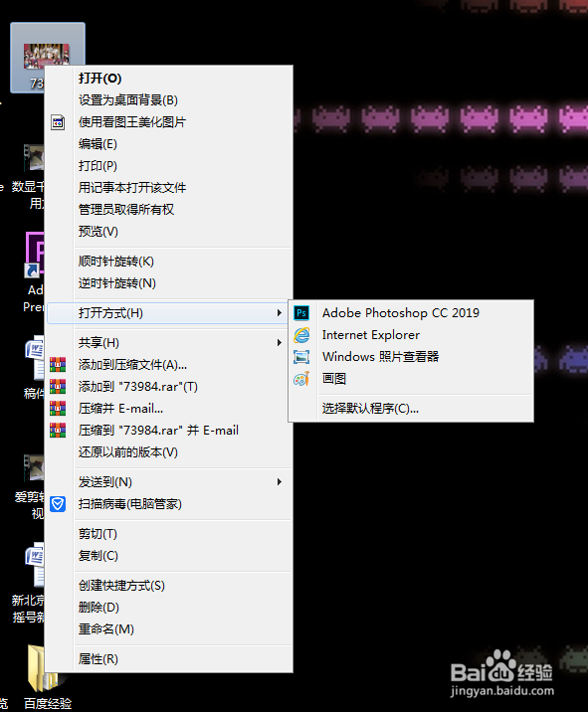Expand the 发送到(N) submenu arrow
588x712 pixels.
point(280,481)
